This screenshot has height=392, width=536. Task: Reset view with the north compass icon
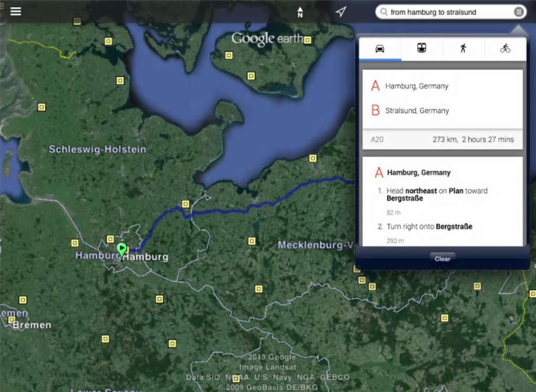tap(300, 12)
